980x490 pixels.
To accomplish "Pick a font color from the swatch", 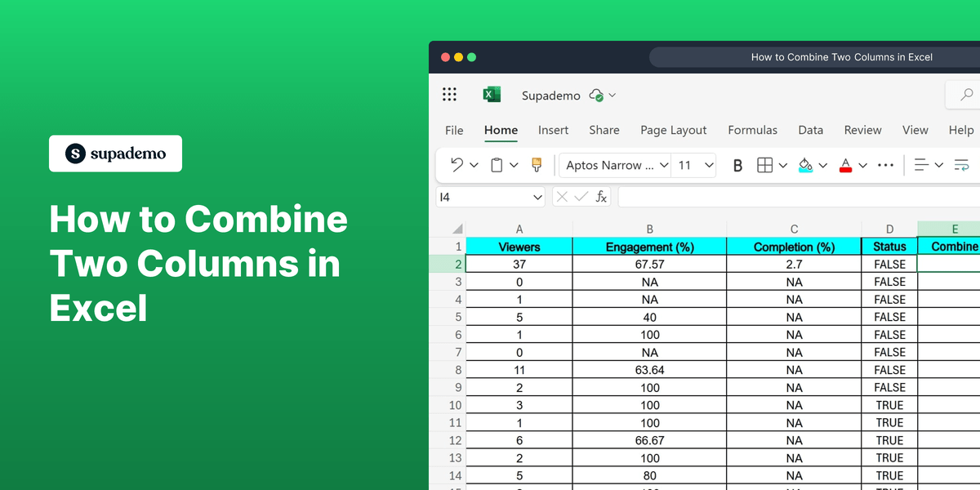I will (x=845, y=165).
